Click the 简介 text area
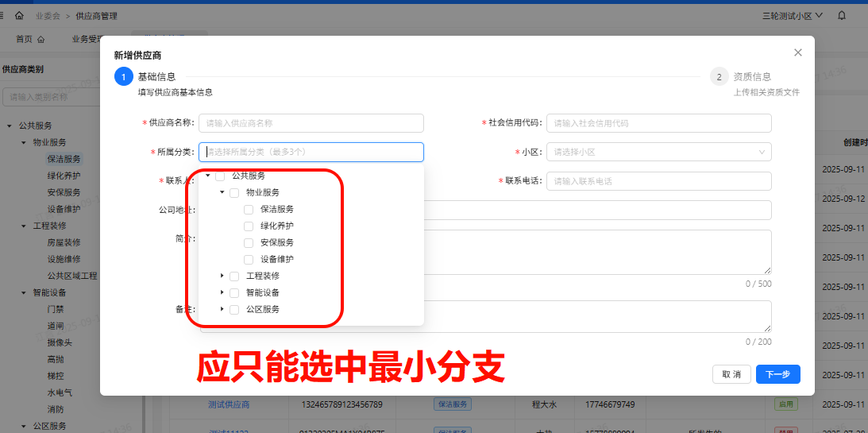Image resolution: width=868 pixels, height=433 pixels. click(x=597, y=252)
